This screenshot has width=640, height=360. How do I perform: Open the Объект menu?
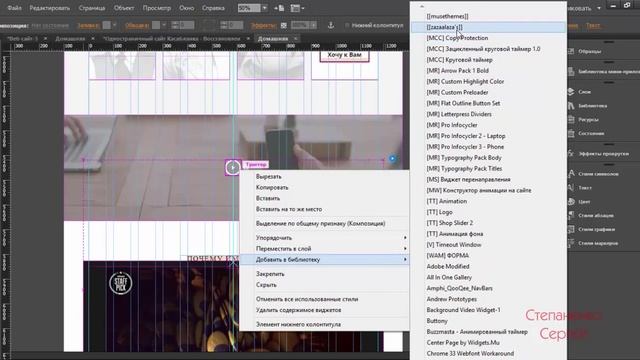click(x=124, y=8)
